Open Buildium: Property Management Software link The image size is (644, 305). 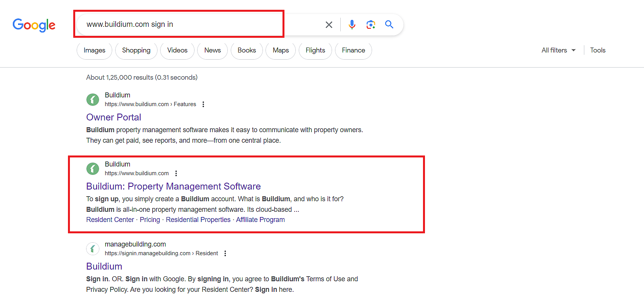tap(173, 186)
